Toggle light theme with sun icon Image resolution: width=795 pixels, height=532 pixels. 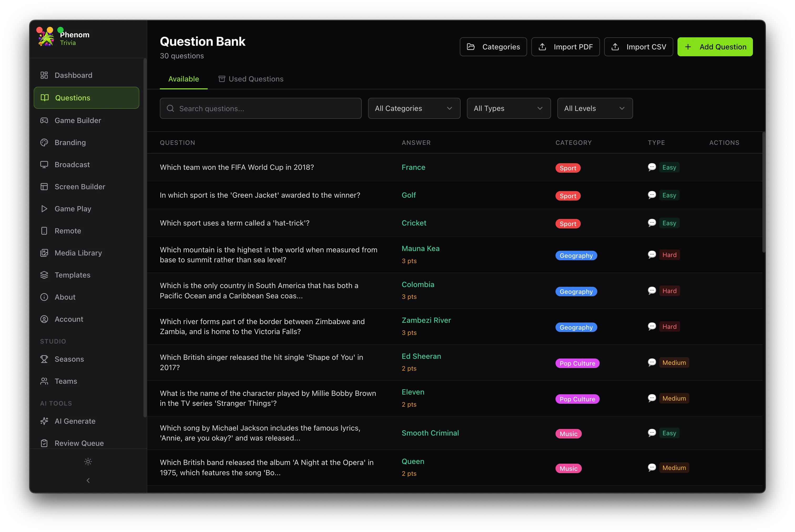point(88,462)
